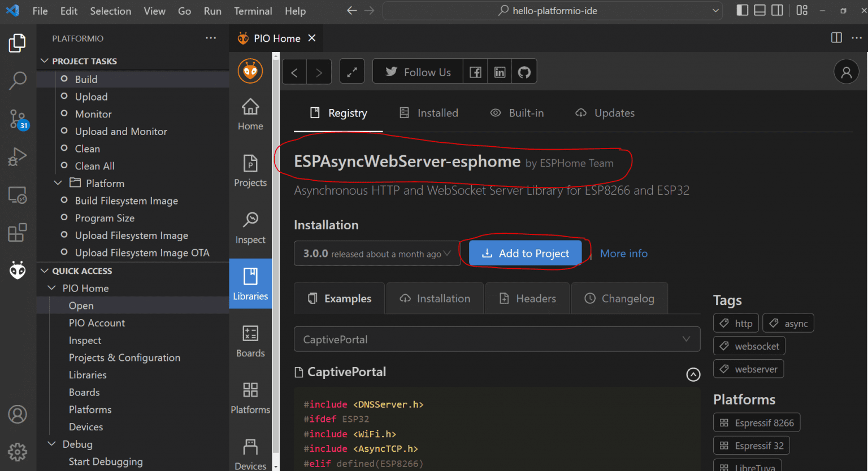Click the LinkedIn icon in PIO toolbar
Image resolution: width=868 pixels, height=471 pixels.
[x=500, y=72]
